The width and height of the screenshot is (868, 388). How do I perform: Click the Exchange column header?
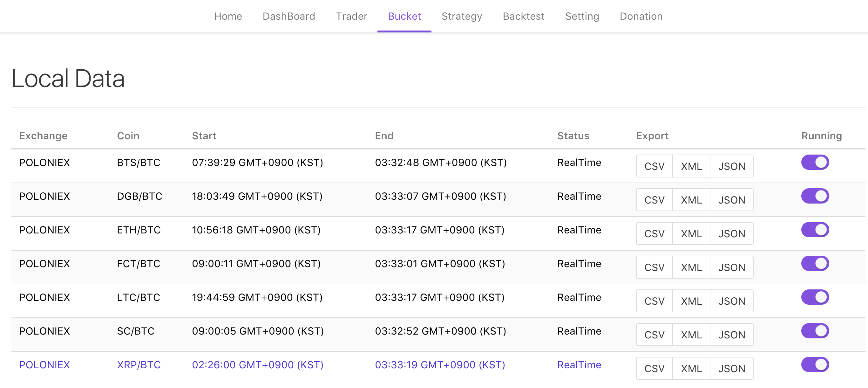pos(43,135)
